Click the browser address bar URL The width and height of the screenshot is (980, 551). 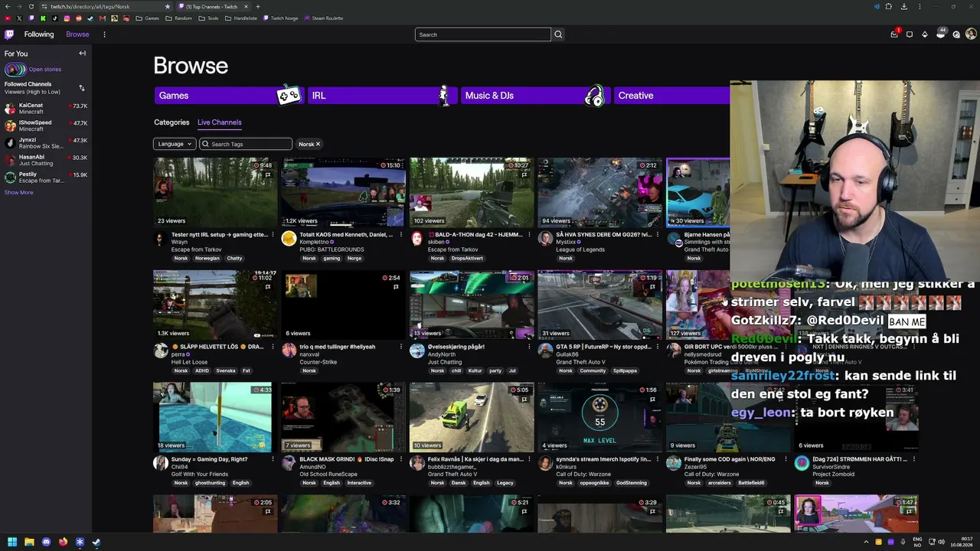[90, 6]
